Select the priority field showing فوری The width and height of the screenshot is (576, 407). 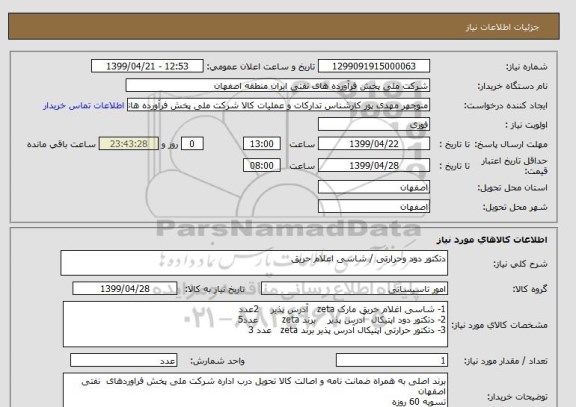(x=374, y=125)
